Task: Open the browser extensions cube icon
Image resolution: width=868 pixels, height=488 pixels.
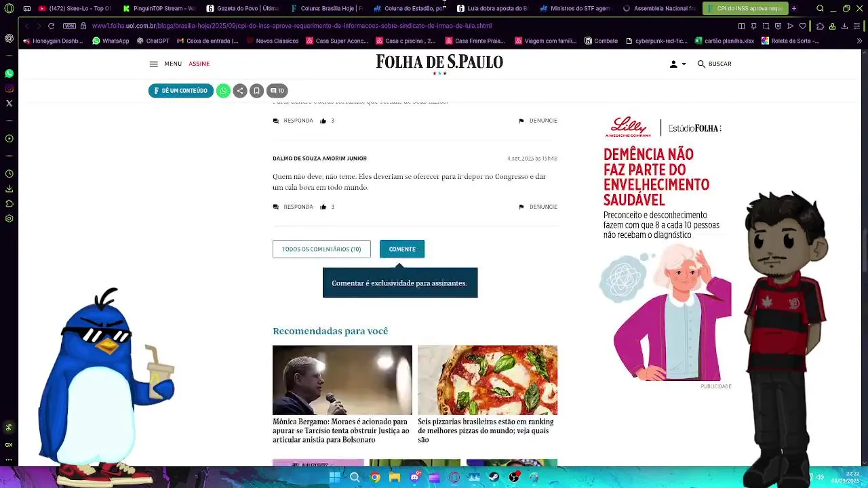Action: click(820, 26)
